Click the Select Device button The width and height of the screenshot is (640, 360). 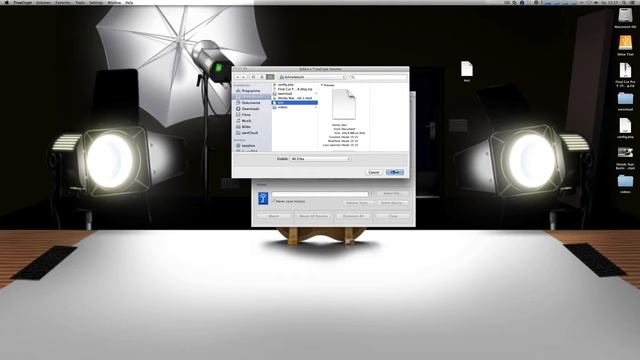tap(392, 203)
